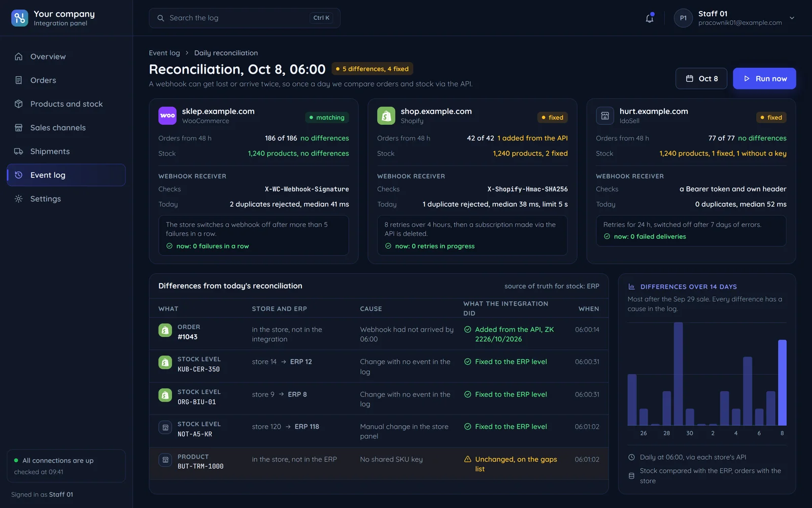Image resolution: width=812 pixels, height=508 pixels.
Task: Click the chart bar above the 8 label
Action: (x=782, y=383)
